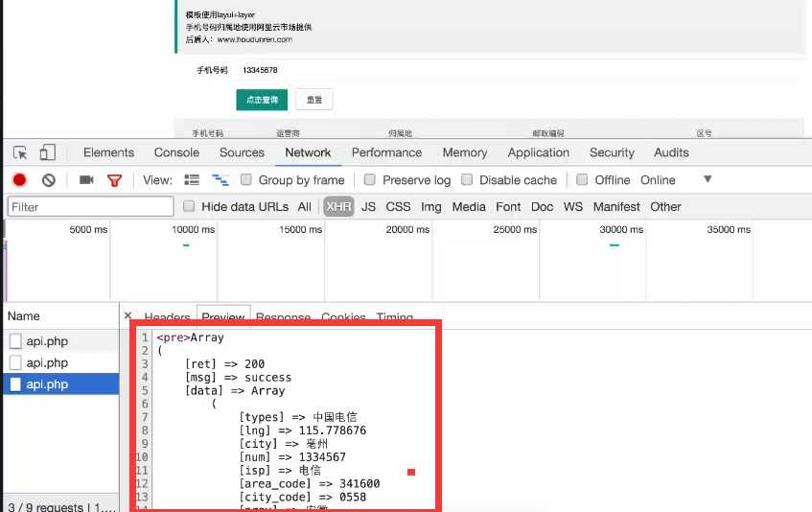Filter requests by Doc
The image size is (812, 512).
tap(543, 206)
